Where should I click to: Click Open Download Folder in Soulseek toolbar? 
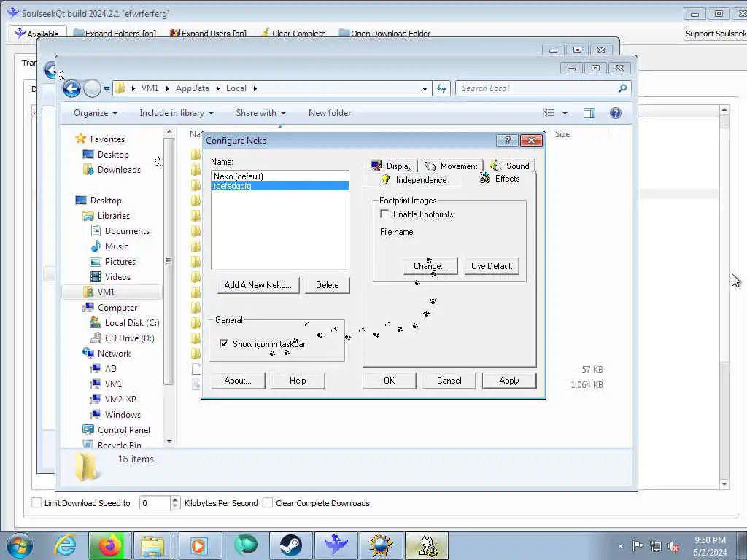(x=384, y=34)
